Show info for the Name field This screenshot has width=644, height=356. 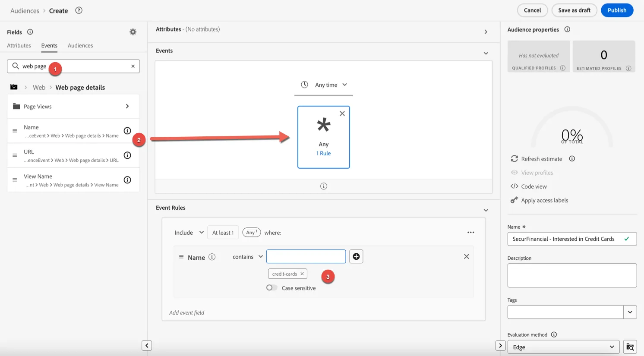pyautogui.click(x=127, y=131)
